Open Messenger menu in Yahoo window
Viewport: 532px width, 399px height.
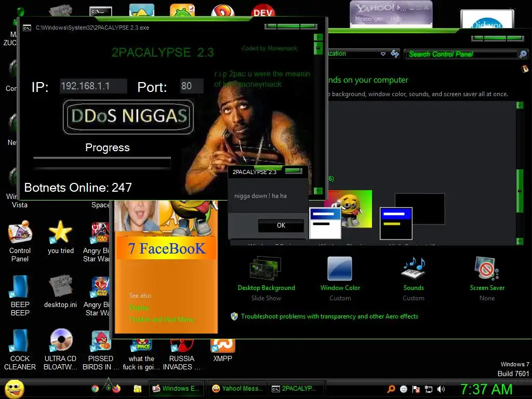(368, 19)
